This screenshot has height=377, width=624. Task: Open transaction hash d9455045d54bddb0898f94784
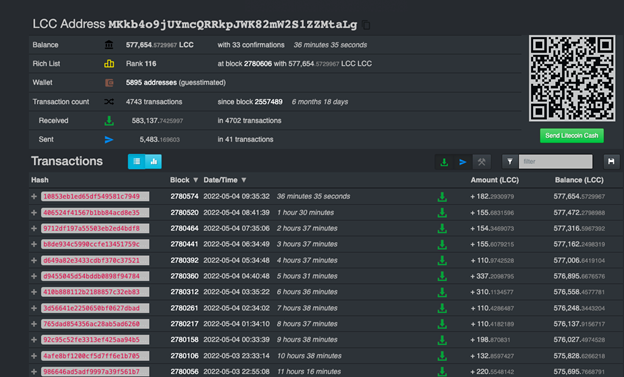95,276
